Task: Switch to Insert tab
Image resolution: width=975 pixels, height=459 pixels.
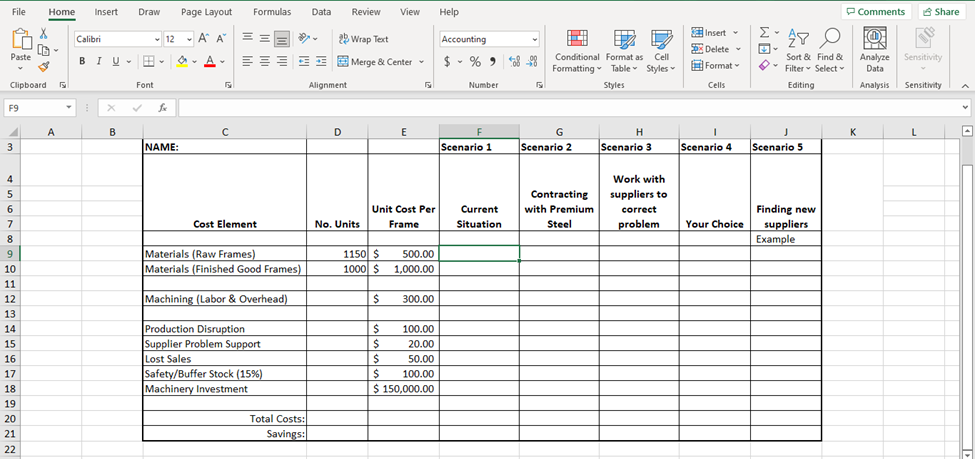Action: coord(106,12)
